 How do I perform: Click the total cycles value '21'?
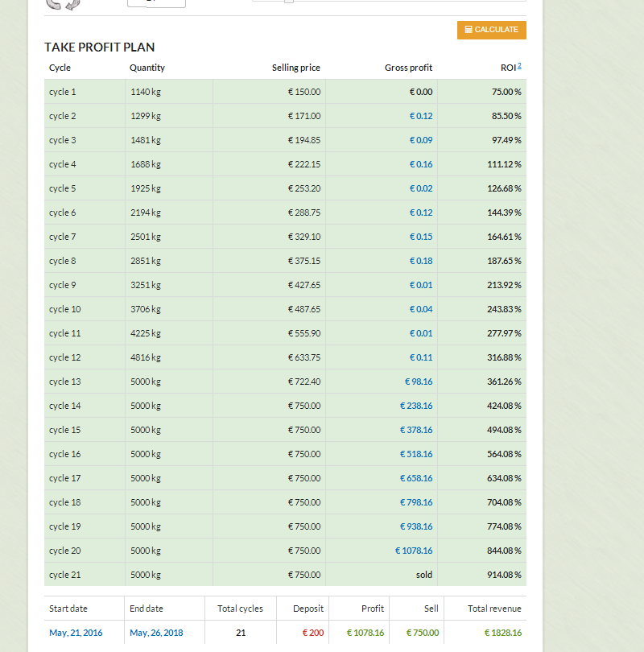pyautogui.click(x=241, y=633)
